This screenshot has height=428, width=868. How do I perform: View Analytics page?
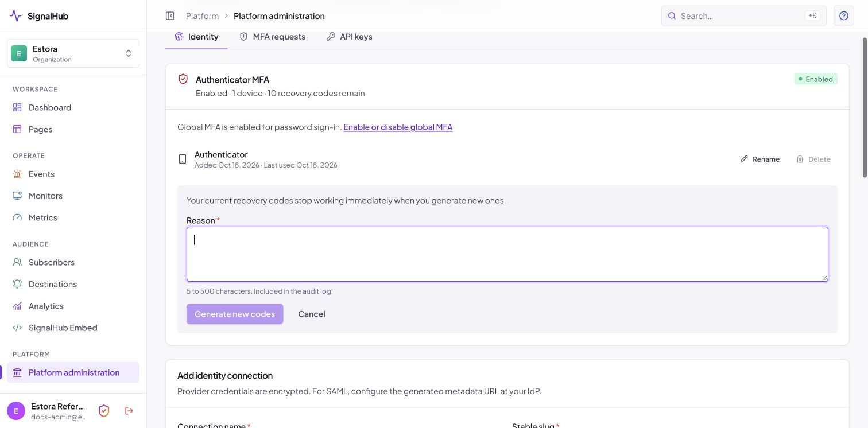[x=73, y=306]
